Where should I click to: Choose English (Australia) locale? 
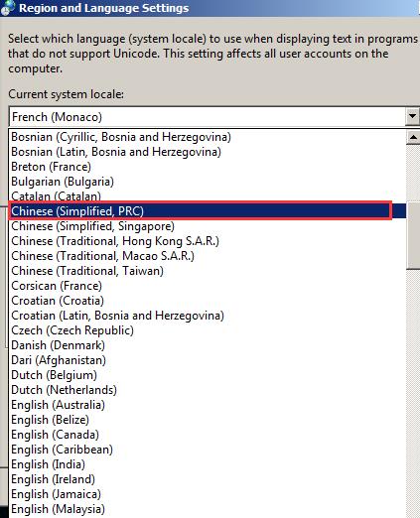click(x=208, y=405)
